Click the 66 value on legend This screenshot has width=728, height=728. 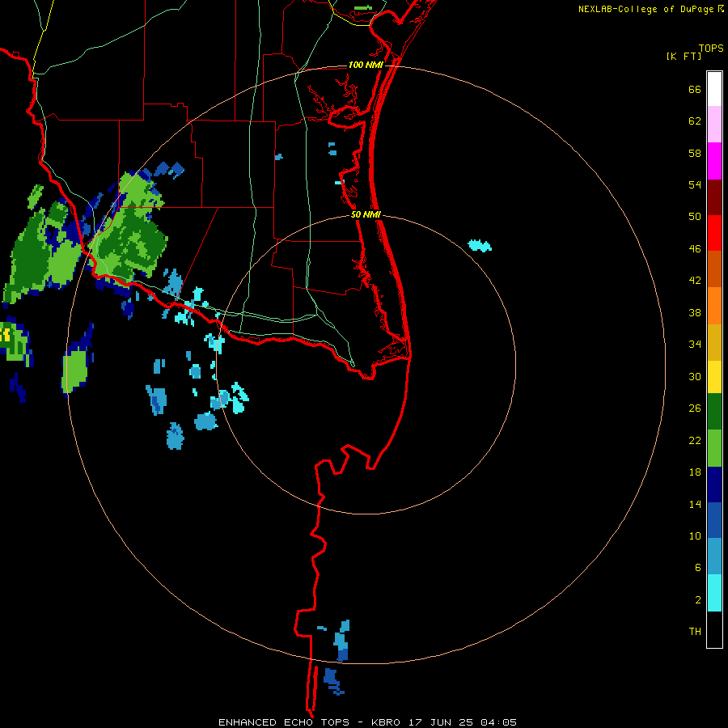(695, 90)
